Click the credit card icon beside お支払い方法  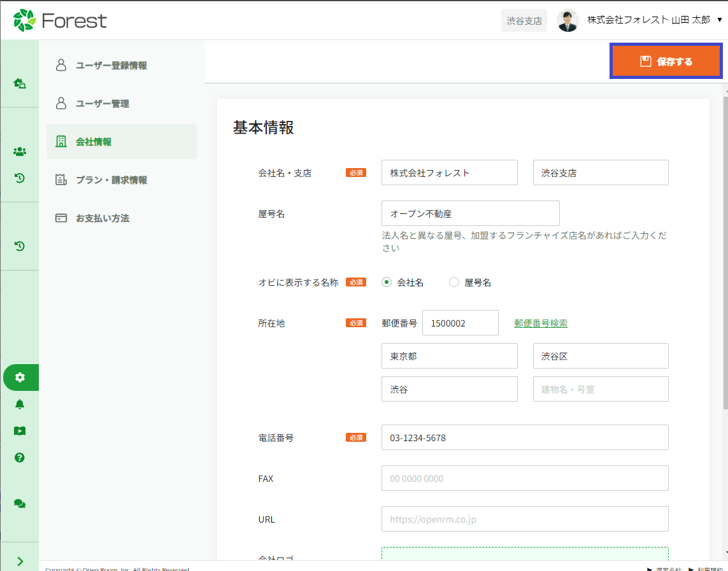point(61,218)
